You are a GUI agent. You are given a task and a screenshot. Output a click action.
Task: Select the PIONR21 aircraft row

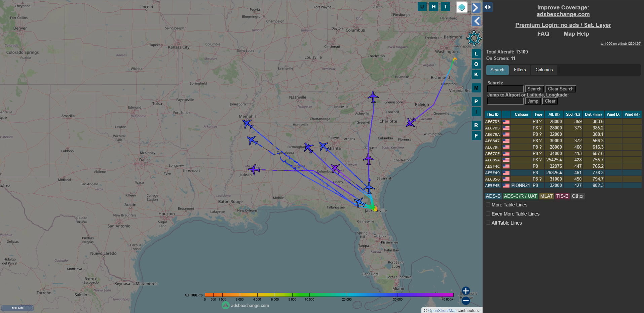563,186
